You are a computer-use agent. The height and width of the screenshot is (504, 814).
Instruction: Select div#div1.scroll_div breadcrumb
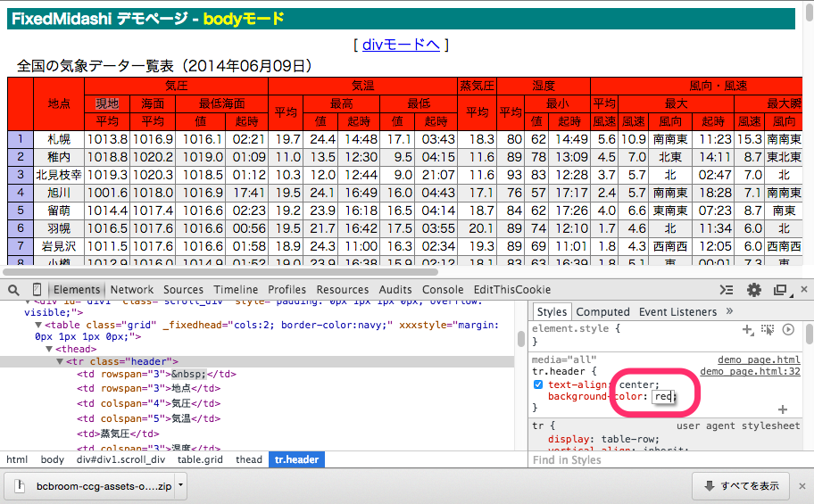pyautogui.click(x=121, y=459)
